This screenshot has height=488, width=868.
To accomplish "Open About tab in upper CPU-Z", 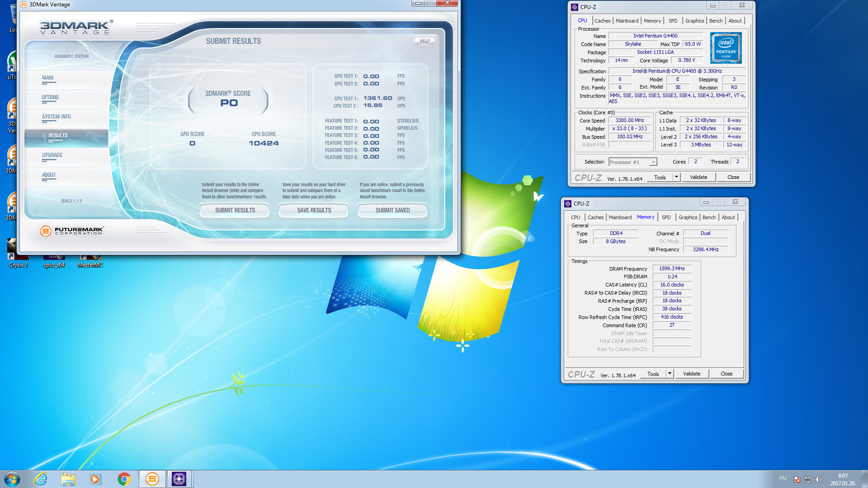I will coord(735,21).
